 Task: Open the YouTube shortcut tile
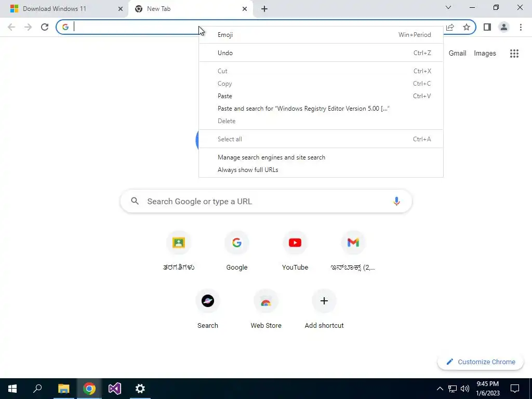coord(295,251)
